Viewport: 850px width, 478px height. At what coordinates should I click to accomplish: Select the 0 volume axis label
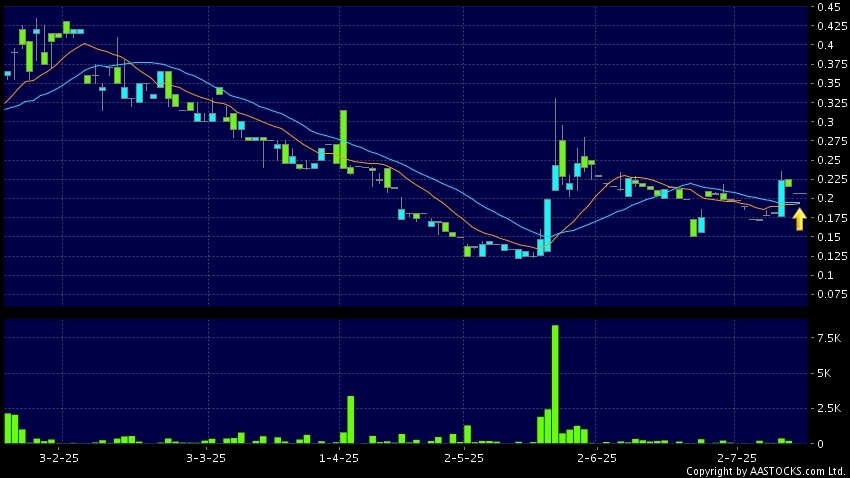click(820, 444)
